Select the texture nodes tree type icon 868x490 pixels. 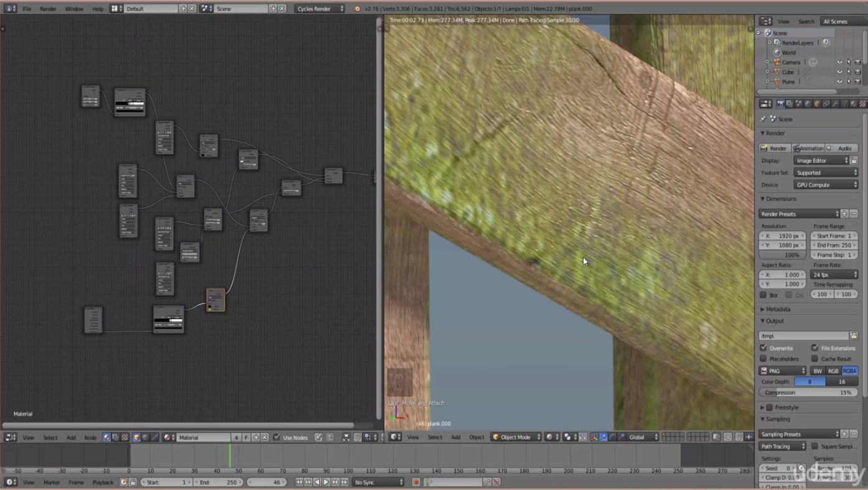[124, 438]
